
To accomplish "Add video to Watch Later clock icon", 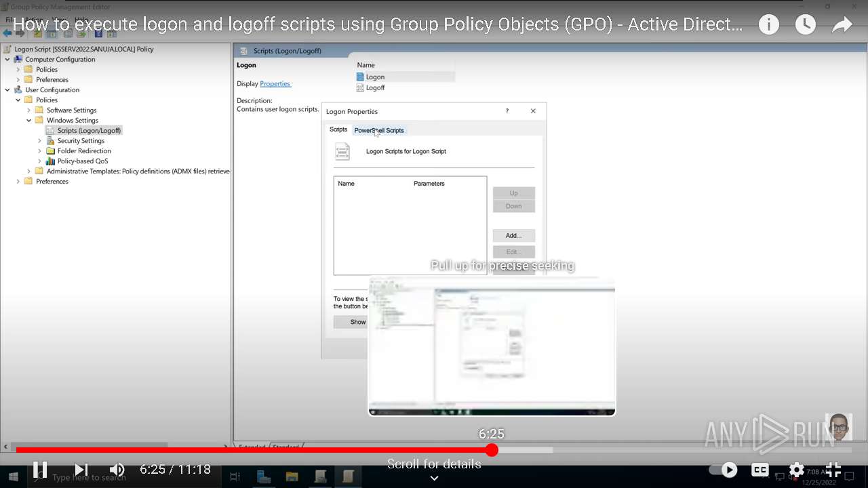I will tap(806, 25).
